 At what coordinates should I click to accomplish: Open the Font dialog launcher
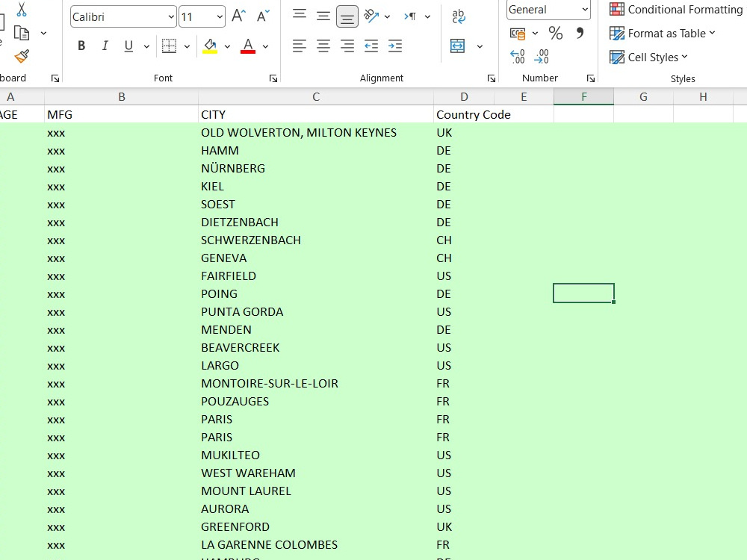tap(273, 78)
